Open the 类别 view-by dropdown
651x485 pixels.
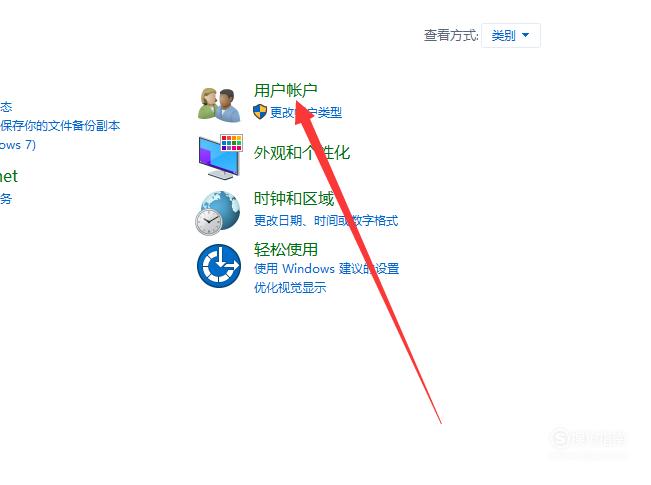pyautogui.click(x=511, y=35)
